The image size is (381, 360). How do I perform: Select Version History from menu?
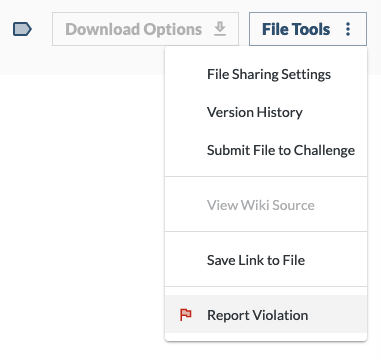tap(266, 112)
